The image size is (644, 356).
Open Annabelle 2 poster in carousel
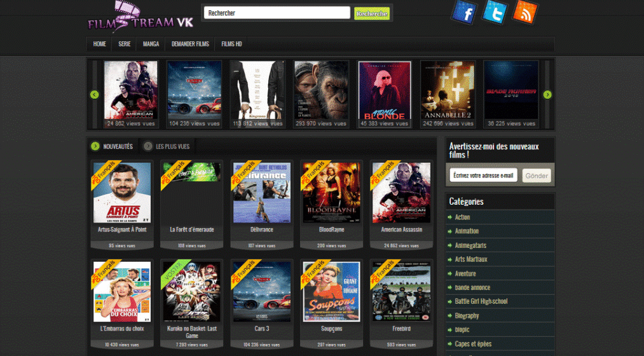pos(448,90)
